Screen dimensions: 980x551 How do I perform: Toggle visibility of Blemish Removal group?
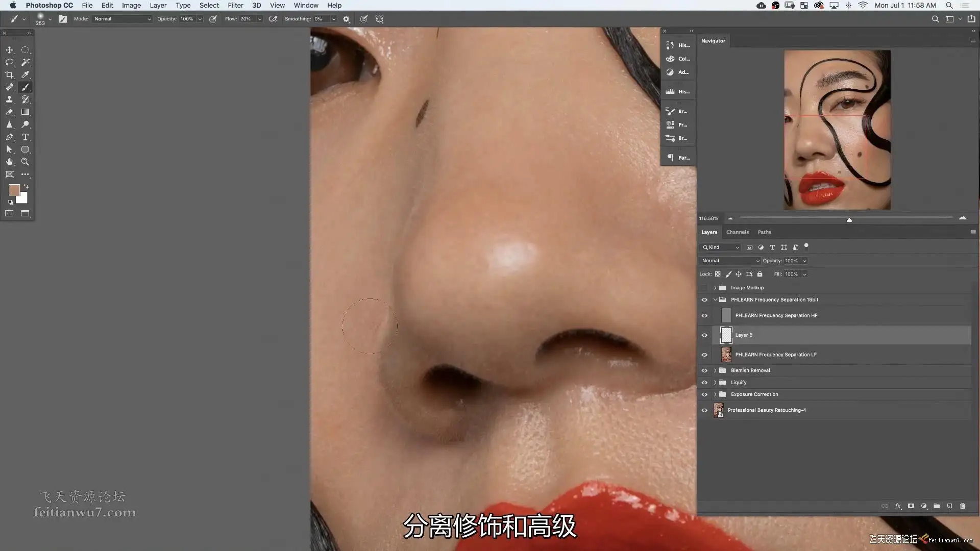[x=704, y=370]
